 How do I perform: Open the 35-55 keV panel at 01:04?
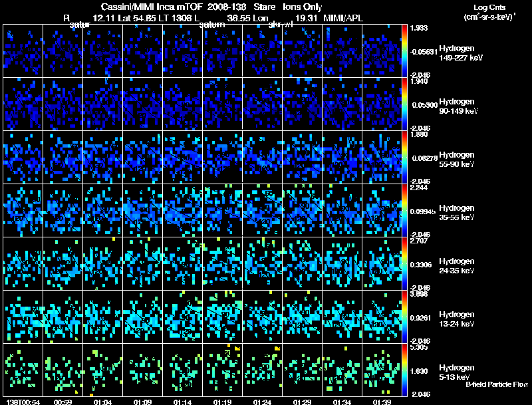tap(102, 210)
